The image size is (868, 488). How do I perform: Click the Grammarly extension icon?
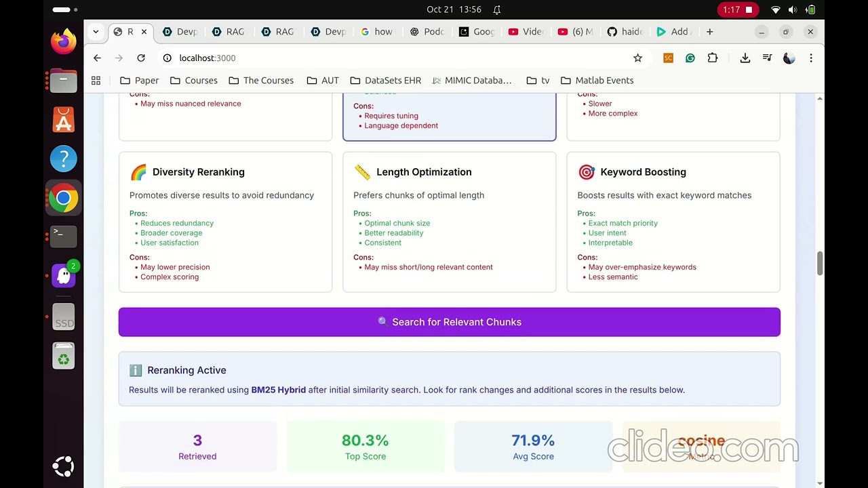pyautogui.click(x=690, y=58)
